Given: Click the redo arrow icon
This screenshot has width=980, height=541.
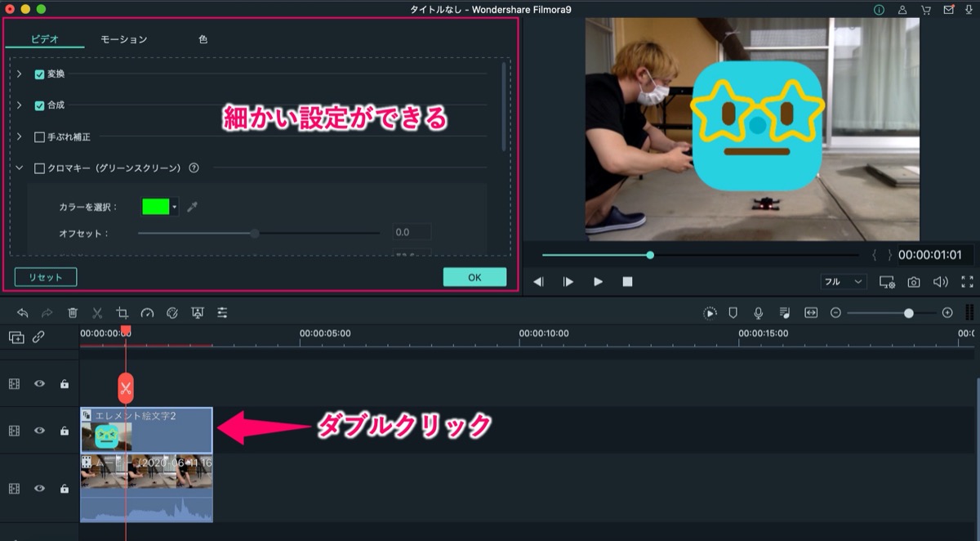Looking at the screenshot, I should pos(47,313).
